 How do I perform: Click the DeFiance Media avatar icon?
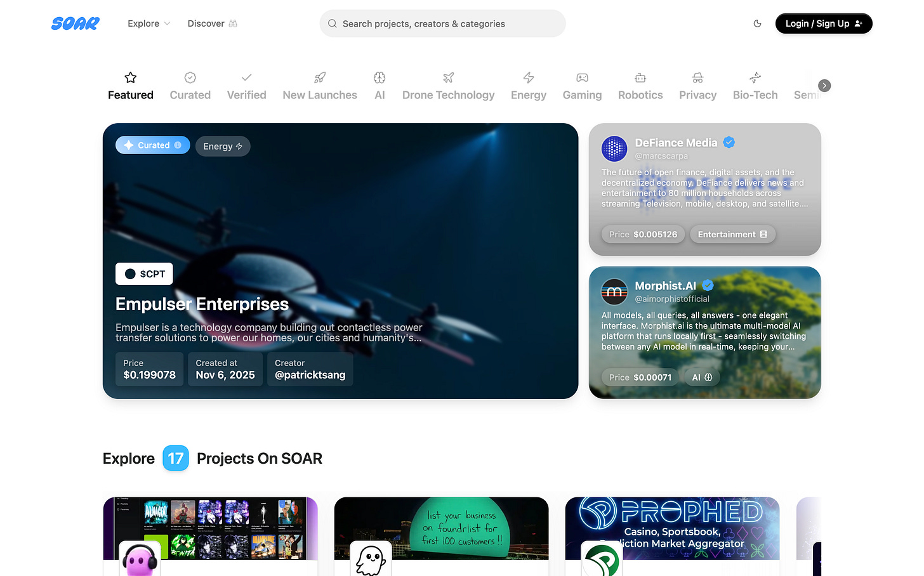point(614,149)
